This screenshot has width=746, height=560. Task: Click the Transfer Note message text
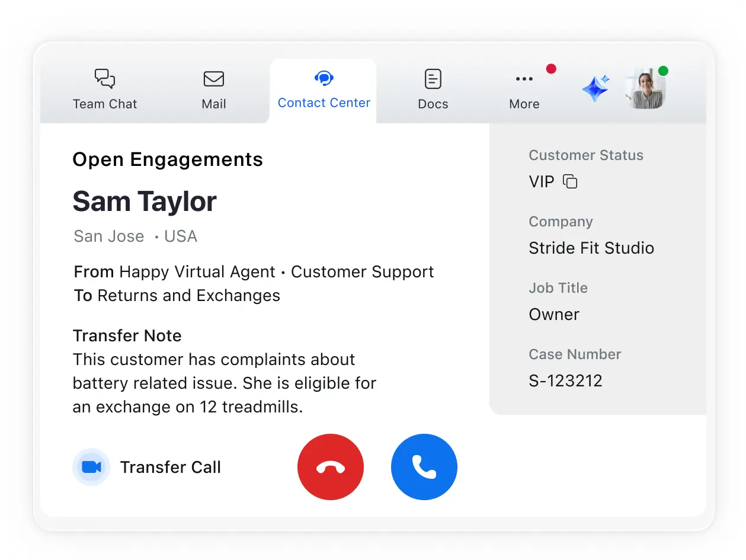[224, 383]
